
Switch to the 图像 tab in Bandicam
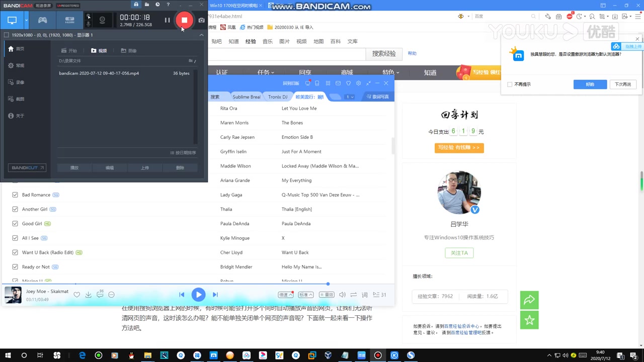(129, 51)
